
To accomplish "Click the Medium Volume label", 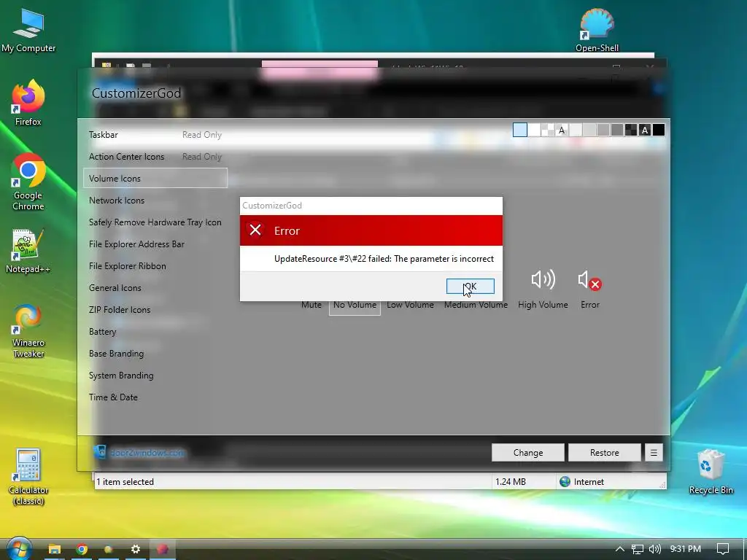I will tap(476, 305).
